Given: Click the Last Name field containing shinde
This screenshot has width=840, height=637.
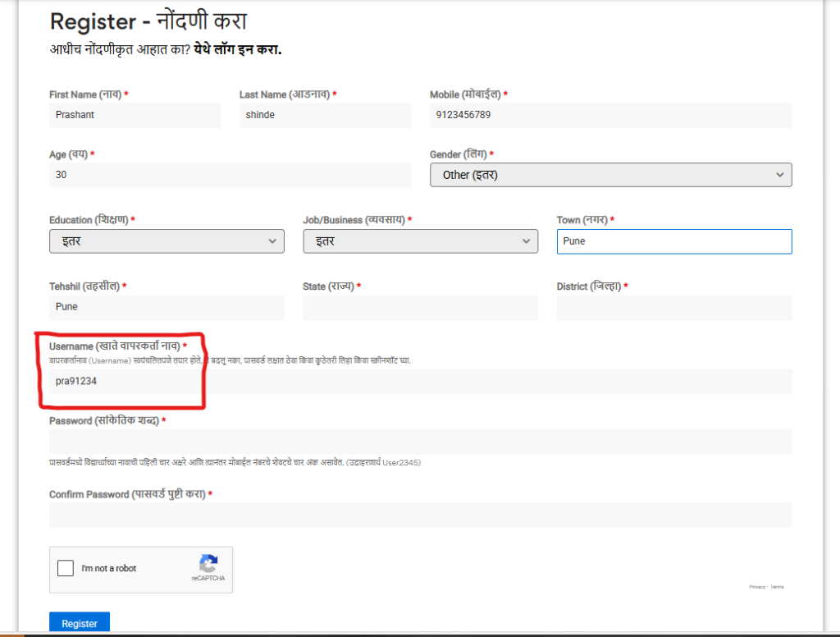Looking at the screenshot, I should coord(325,115).
